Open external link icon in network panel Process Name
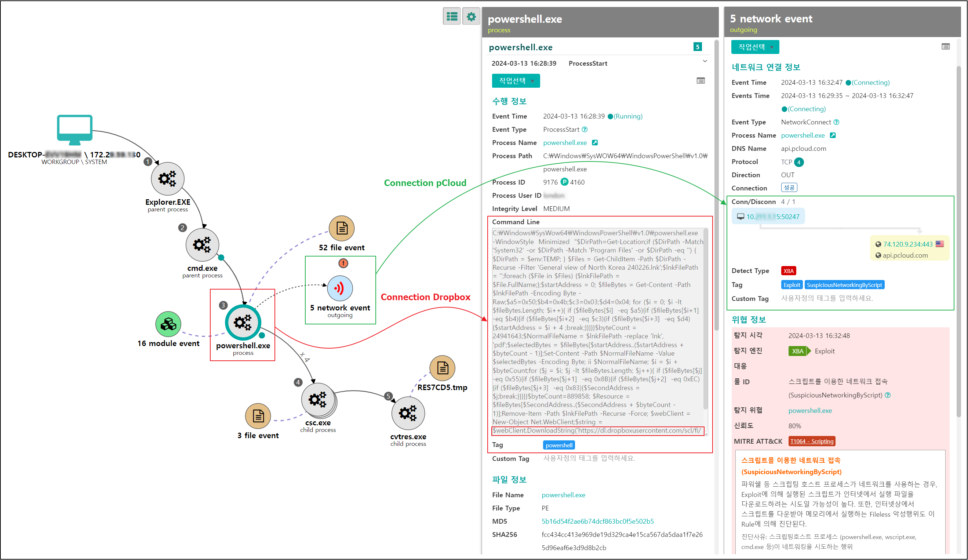Image resolution: width=968 pixels, height=560 pixels. [833, 135]
